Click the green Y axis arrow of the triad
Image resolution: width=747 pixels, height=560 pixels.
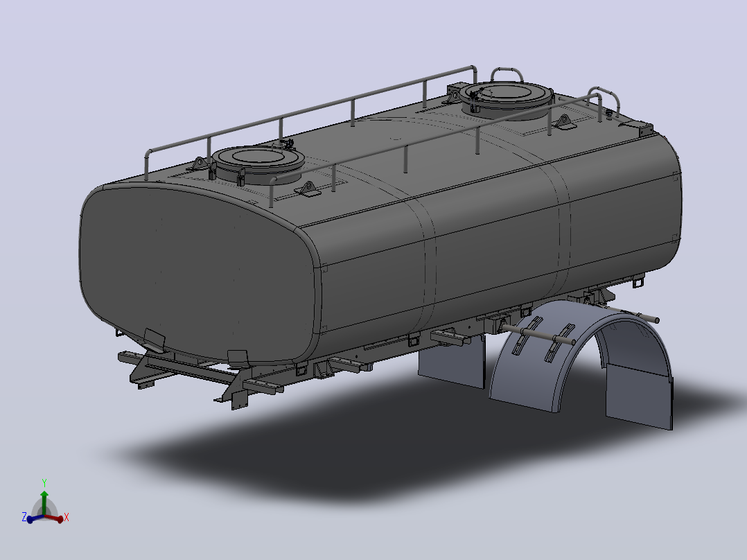pos(44,502)
